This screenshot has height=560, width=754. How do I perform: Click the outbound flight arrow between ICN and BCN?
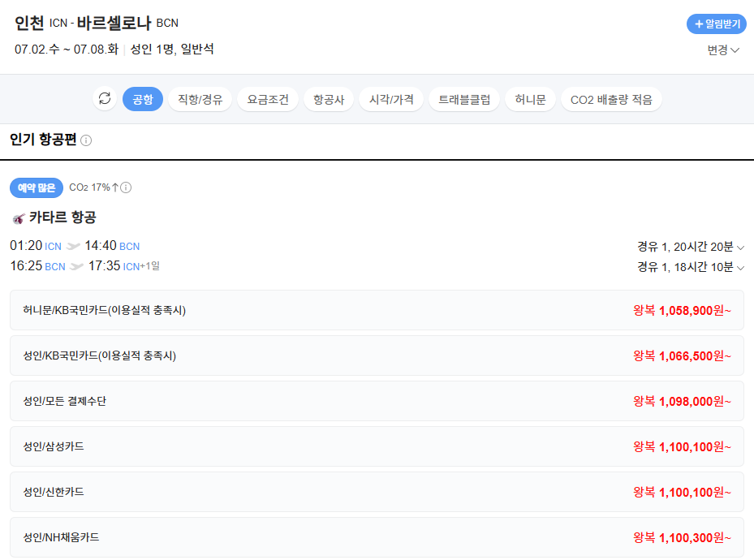75,245
